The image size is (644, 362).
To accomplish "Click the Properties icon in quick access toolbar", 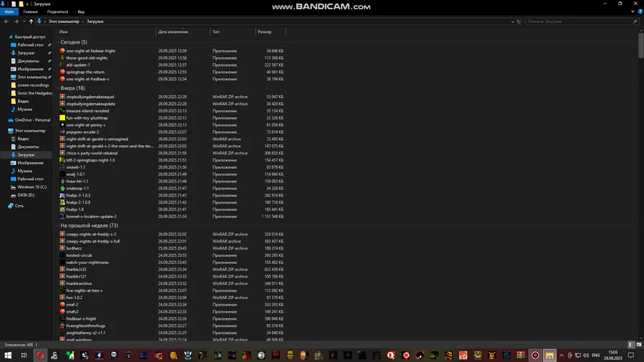I will click(14, 4).
